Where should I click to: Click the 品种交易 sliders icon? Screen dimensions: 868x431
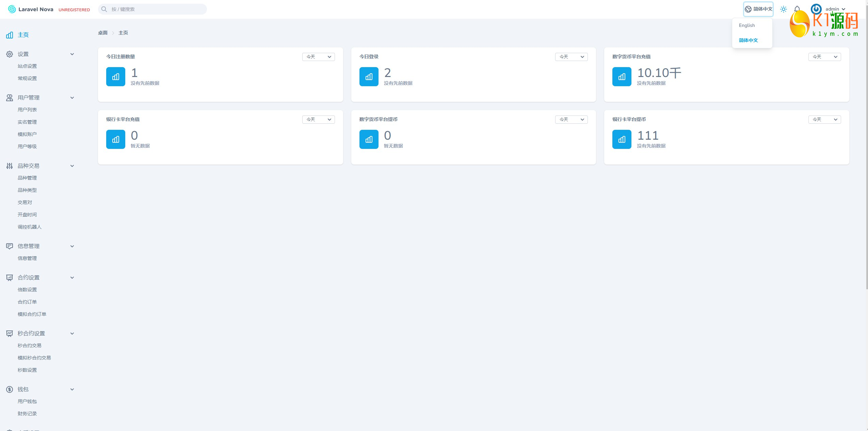pos(10,166)
